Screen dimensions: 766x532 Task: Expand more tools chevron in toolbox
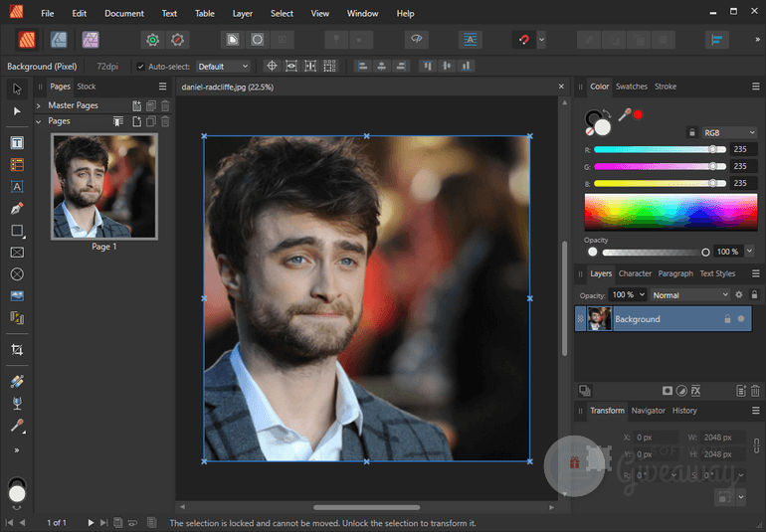(17, 449)
